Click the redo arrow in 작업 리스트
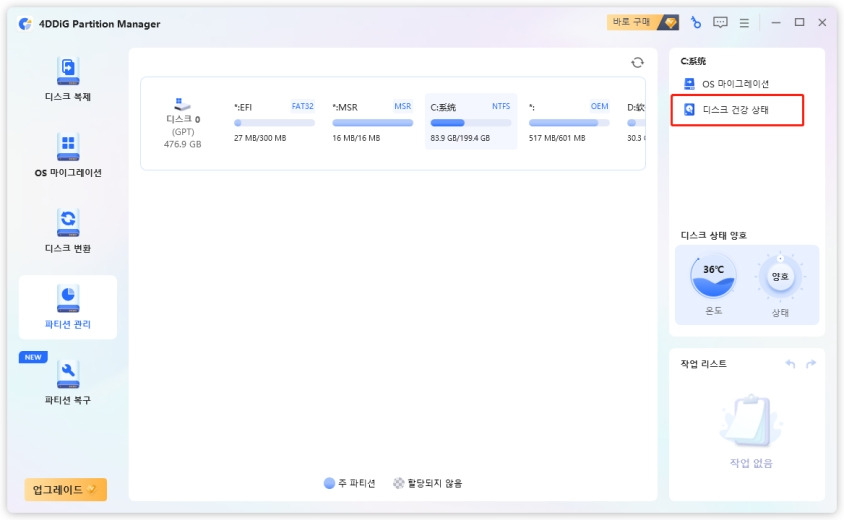This screenshot has width=844, height=520. (x=811, y=364)
